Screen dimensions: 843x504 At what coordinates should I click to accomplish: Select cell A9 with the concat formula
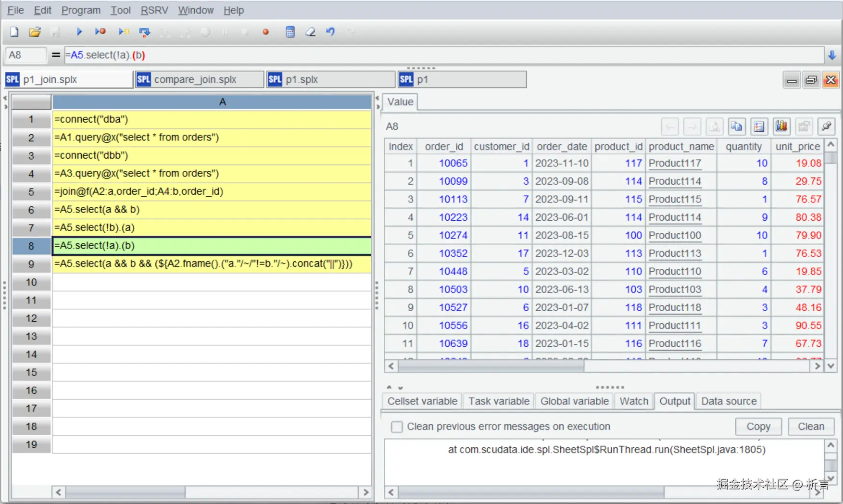pyautogui.click(x=212, y=264)
